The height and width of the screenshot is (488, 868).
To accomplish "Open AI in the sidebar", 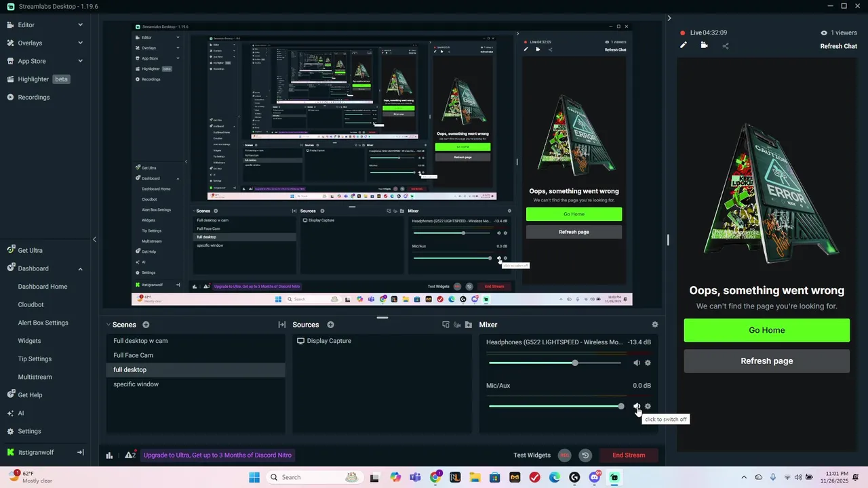I will coord(16,413).
